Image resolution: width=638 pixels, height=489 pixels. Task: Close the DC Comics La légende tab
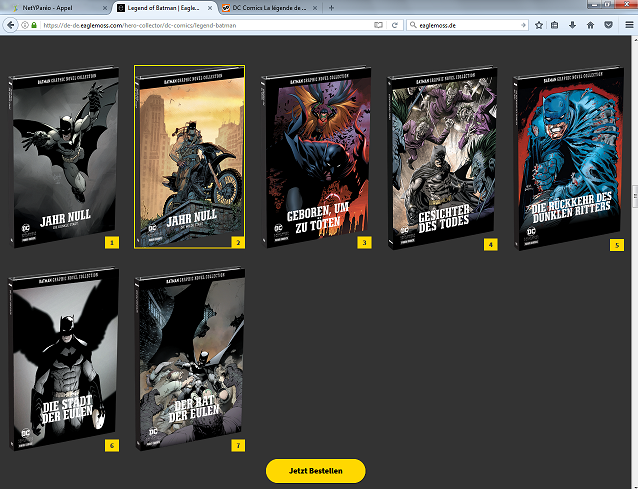tap(315, 8)
